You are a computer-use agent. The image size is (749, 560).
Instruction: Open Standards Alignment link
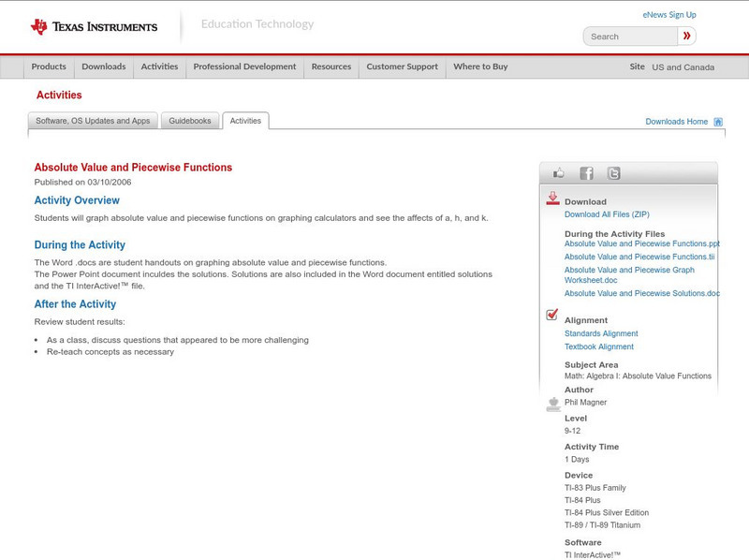tap(601, 333)
